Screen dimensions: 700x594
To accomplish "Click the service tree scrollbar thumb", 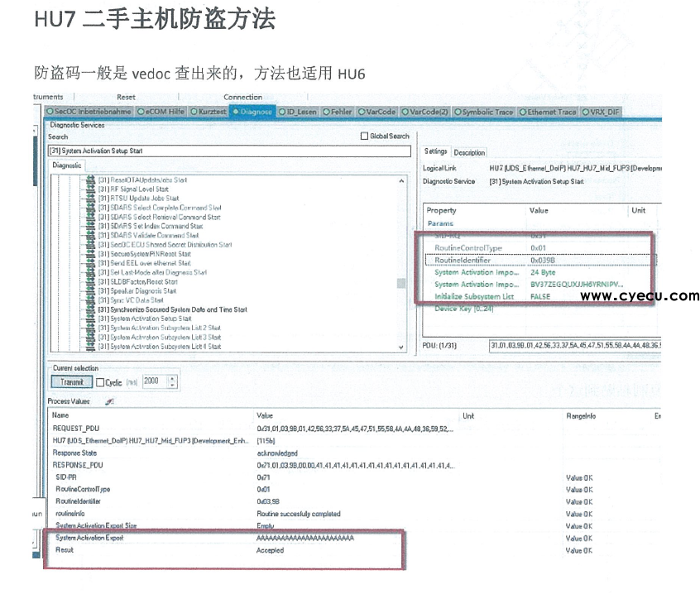I will coord(401,284).
